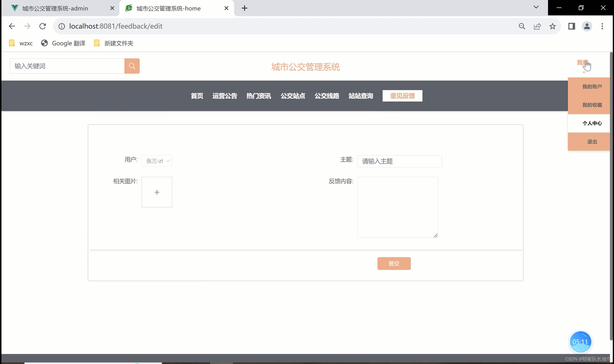Open browser zoom magnifier icon
The image size is (614, 364).
point(522,26)
